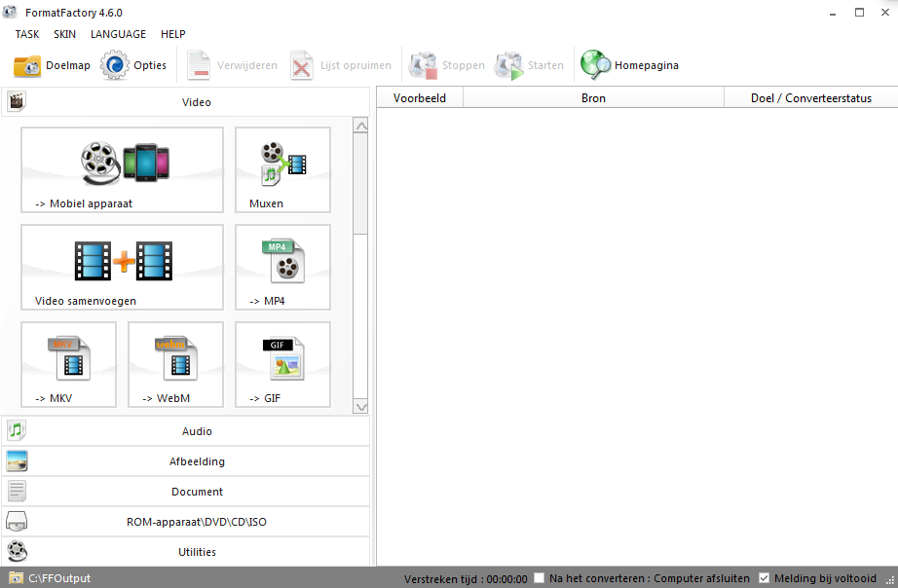This screenshot has height=588, width=898.
Task: Expand the Document category panel
Action: click(x=196, y=492)
